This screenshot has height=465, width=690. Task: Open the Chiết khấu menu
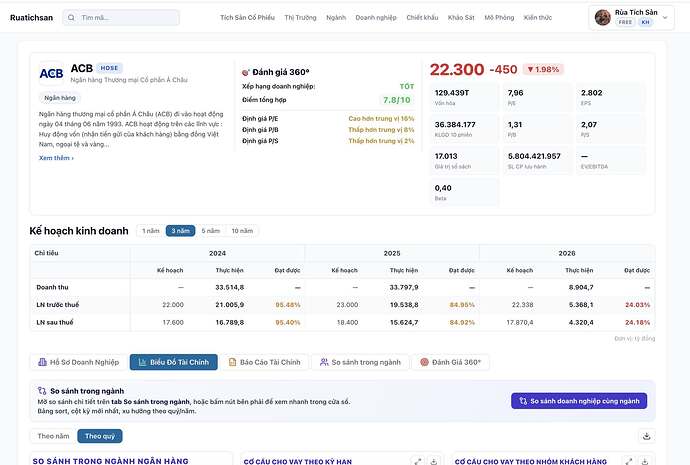[422, 18]
